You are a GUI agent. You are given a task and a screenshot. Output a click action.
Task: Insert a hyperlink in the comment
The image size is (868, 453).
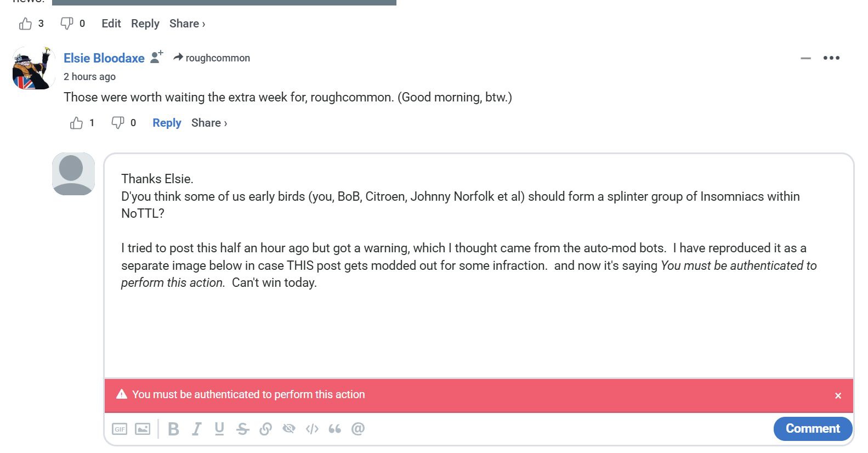(x=265, y=429)
